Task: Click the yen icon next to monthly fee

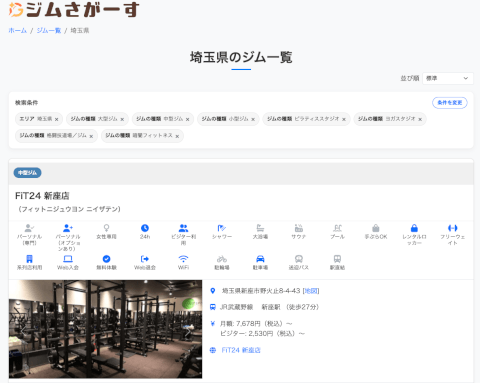Action: [213, 323]
